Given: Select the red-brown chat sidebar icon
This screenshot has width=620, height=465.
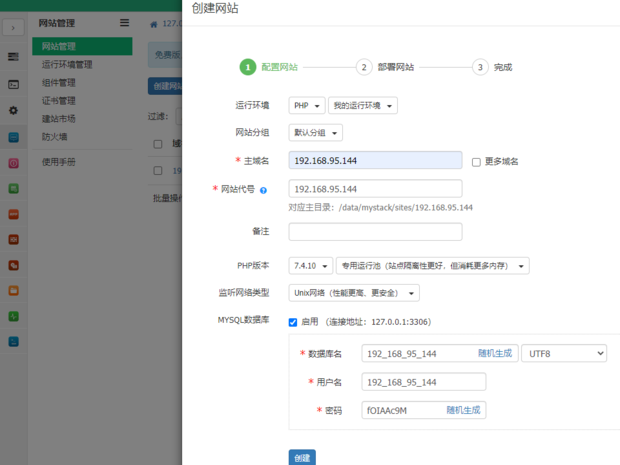Looking at the screenshot, I should (13, 265).
